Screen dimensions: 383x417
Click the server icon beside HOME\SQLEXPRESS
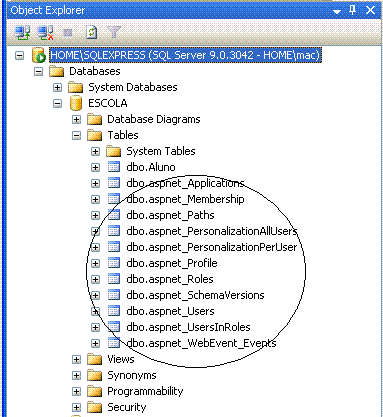(x=39, y=55)
